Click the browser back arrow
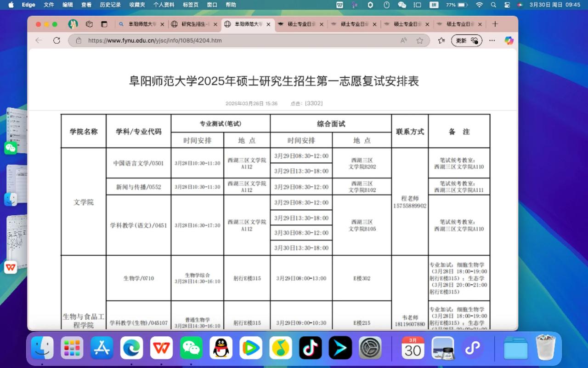The height and width of the screenshot is (368, 588). [39, 40]
